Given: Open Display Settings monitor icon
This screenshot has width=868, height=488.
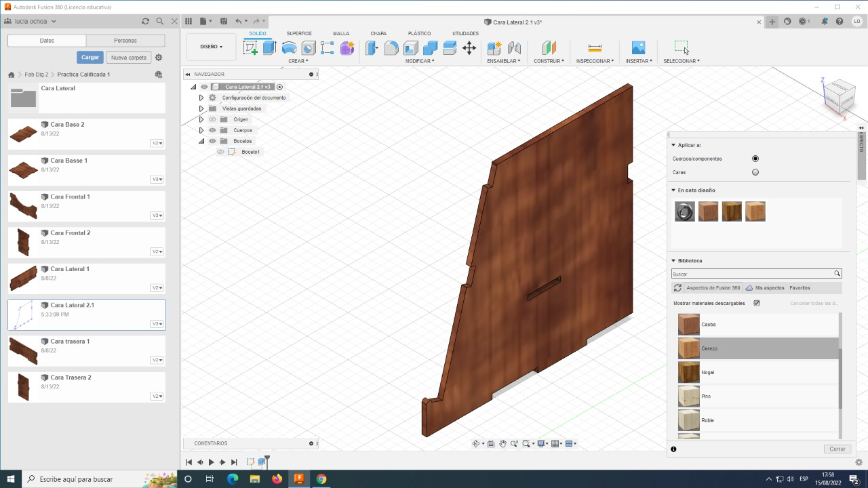Looking at the screenshot, I should [x=541, y=444].
